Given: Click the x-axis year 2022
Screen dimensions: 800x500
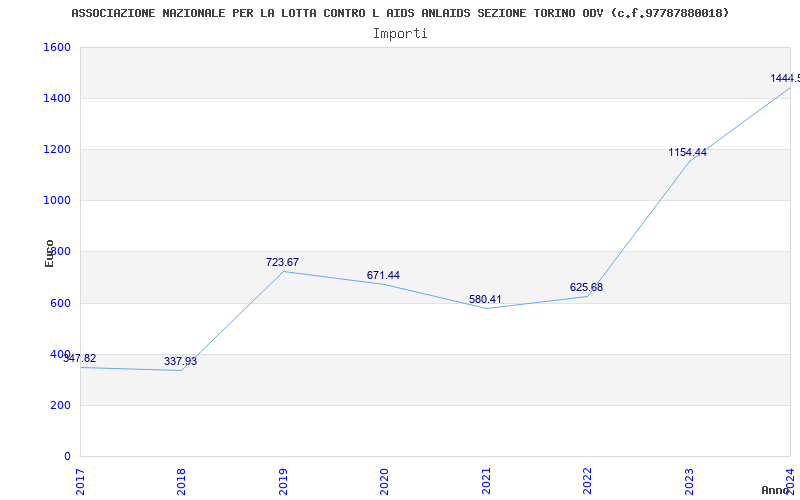Looking at the screenshot, I should click(x=587, y=481).
